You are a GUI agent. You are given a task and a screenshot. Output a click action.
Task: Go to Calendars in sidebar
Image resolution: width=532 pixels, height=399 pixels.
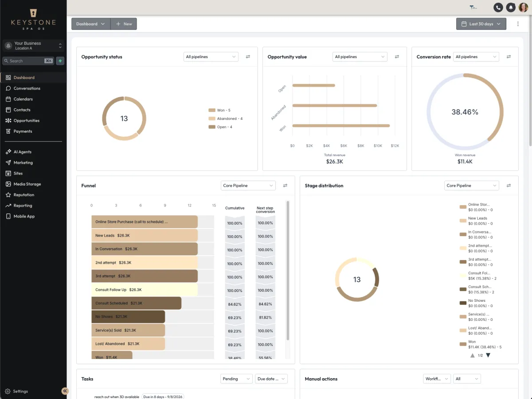point(33,99)
